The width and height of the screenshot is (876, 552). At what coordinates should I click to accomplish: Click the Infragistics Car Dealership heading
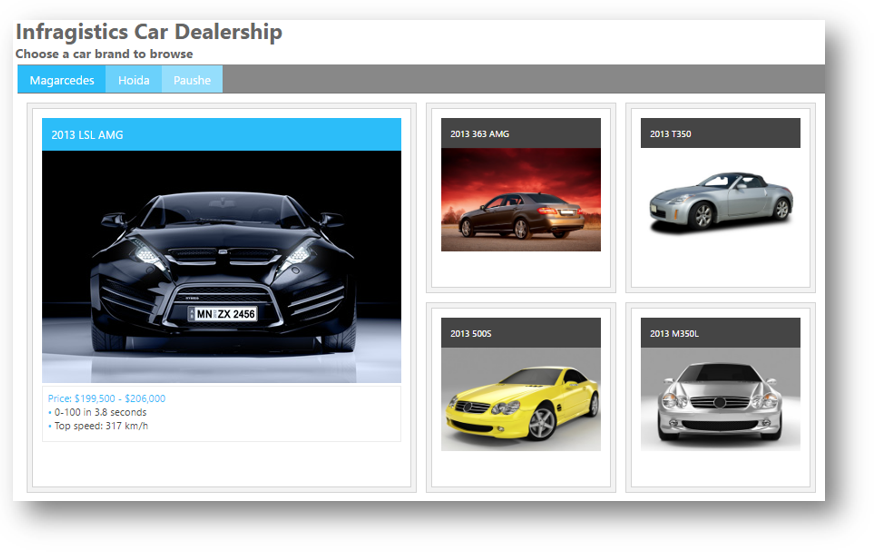point(149,32)
